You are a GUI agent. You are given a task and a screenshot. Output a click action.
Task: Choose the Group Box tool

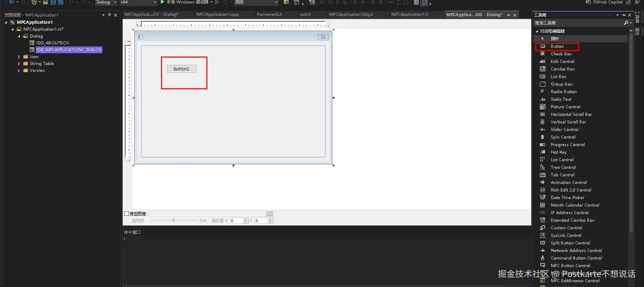click(562, 84)
